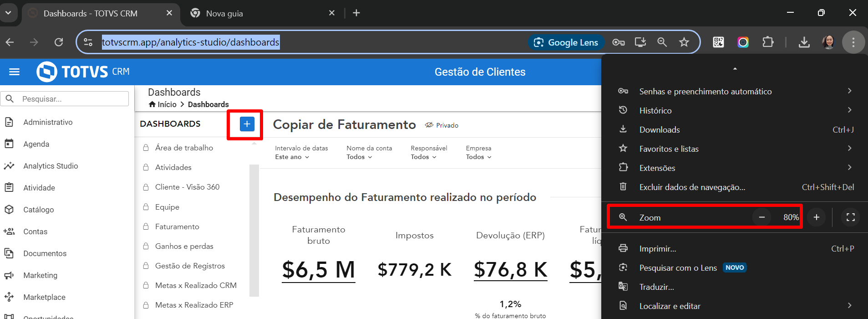This screenshot has width=868, height=319.
Task: Bookmark this page with star icon
Action: tap(684, 42)
